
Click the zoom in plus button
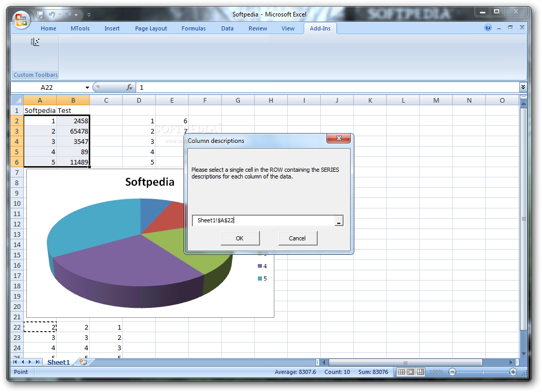(x=513, y=372)
